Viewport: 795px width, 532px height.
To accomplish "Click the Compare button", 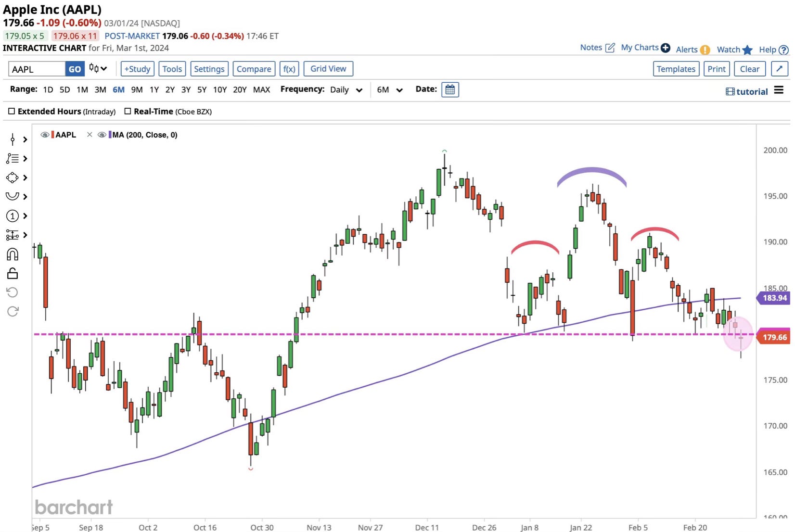I will click(x=254, y=69).
